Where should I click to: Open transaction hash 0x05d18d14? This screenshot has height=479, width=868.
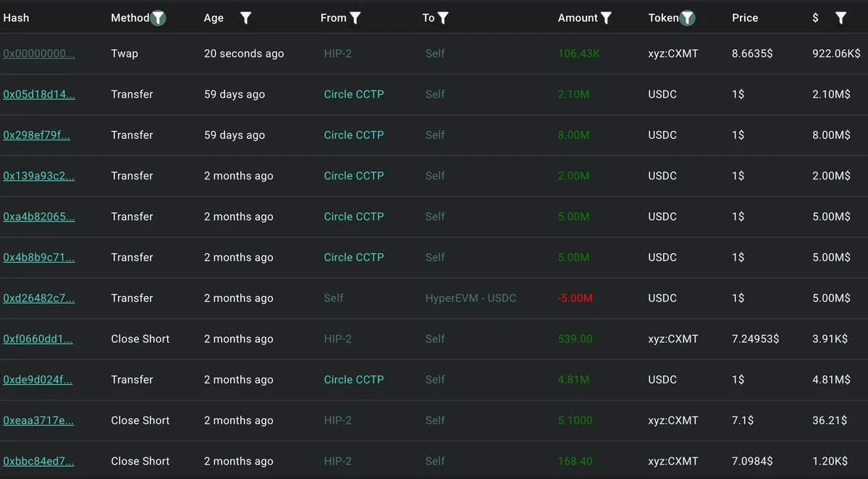[x=39, y=94]
